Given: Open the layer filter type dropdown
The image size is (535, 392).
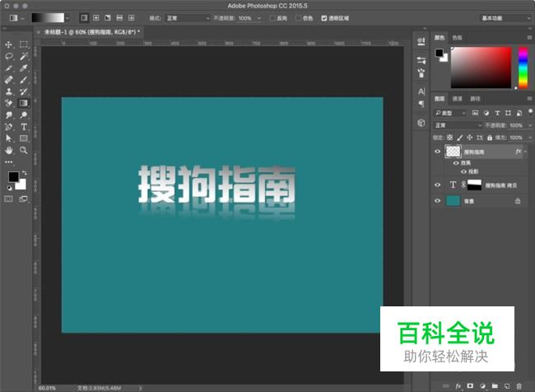Looking at the screenshot, I should (449, 113).
